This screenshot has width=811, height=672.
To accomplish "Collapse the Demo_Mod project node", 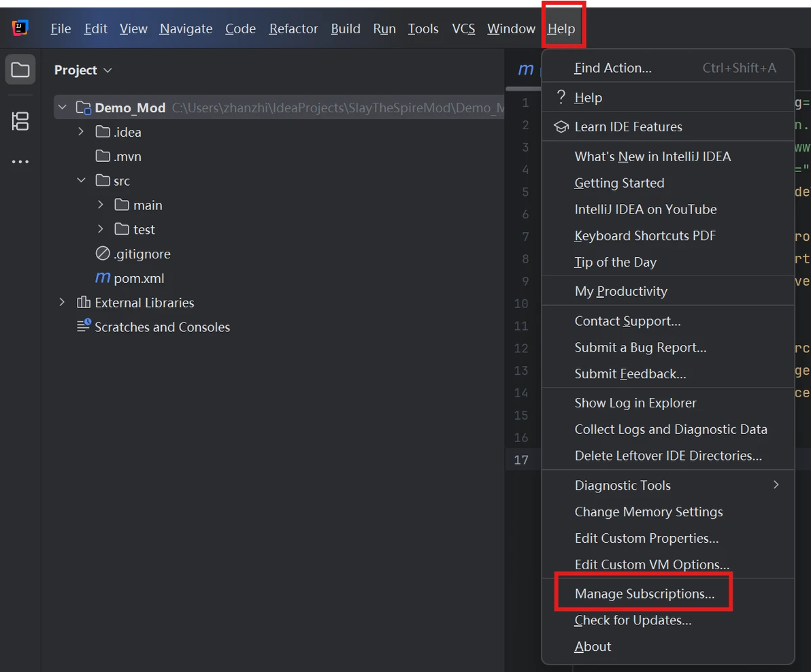I will click(x=63, y=107).
